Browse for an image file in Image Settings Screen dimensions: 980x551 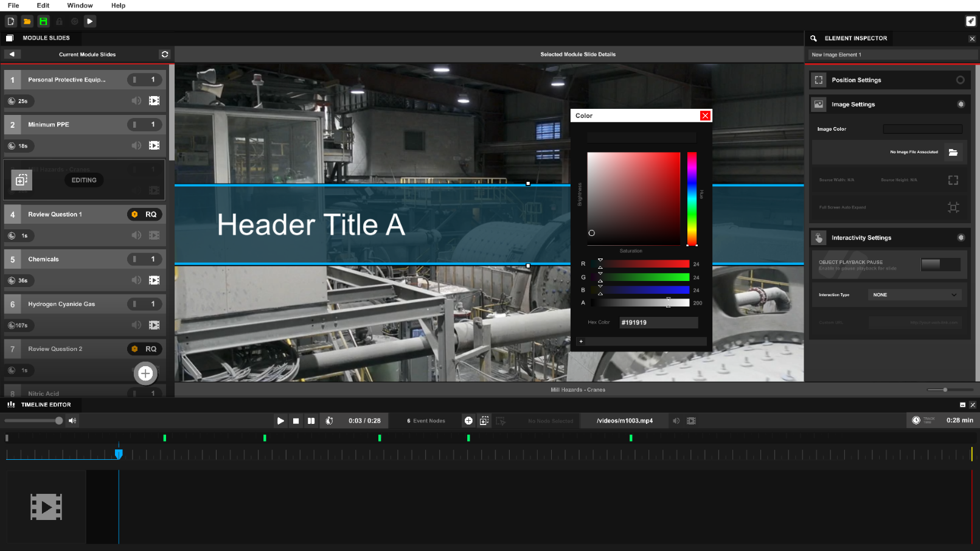(953, 152)
